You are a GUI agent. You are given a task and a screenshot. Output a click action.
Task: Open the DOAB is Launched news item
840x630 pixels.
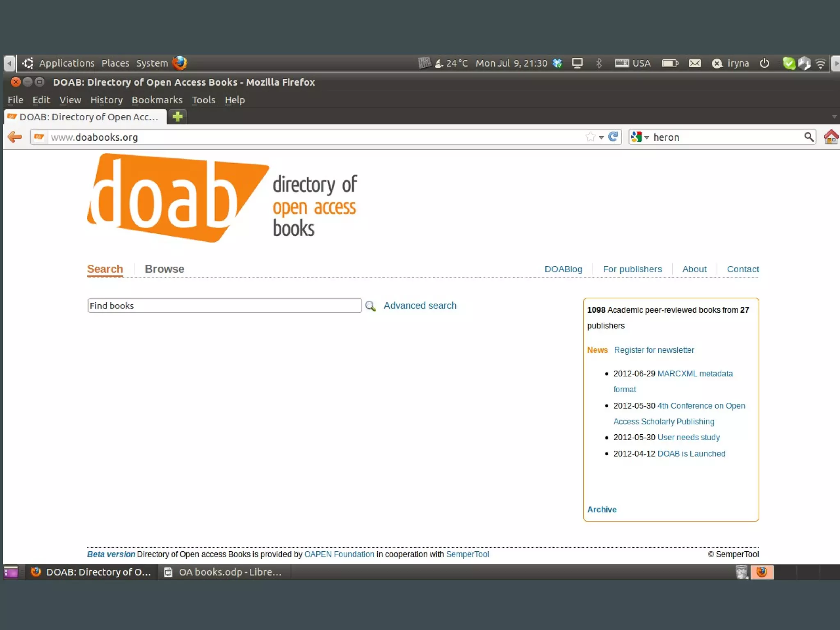(691, 454)
